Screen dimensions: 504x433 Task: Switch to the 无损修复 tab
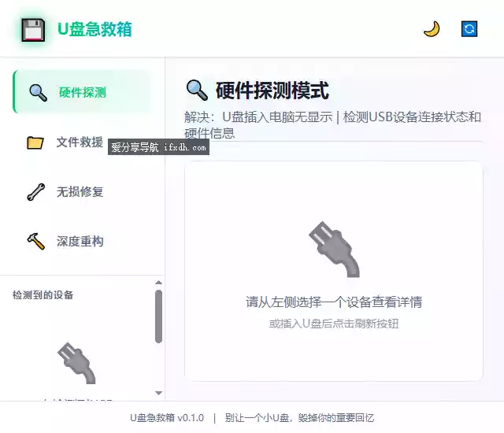point(81,192)
